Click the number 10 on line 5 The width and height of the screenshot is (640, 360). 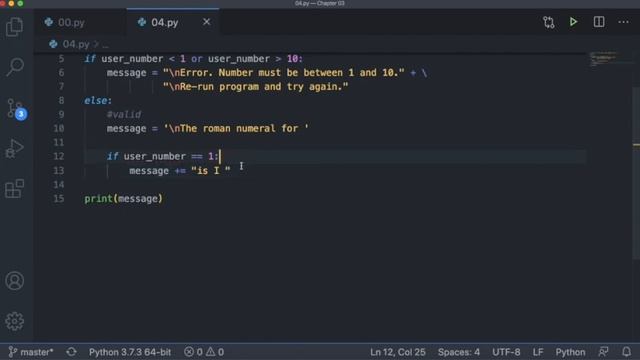pos(293,59)
